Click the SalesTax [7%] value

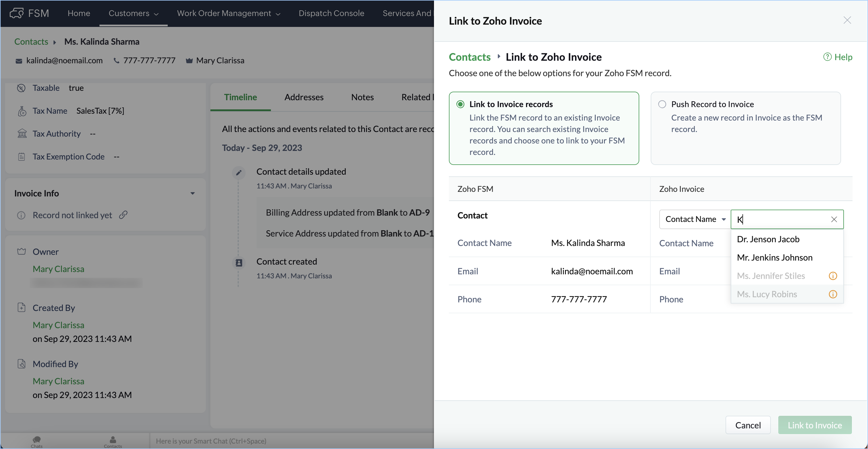pyautogui.click(x=100, y=111)
